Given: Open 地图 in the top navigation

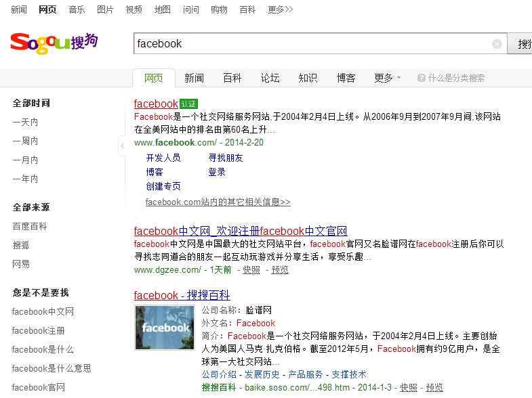Looking at the screenshot, I should [162, 9].
